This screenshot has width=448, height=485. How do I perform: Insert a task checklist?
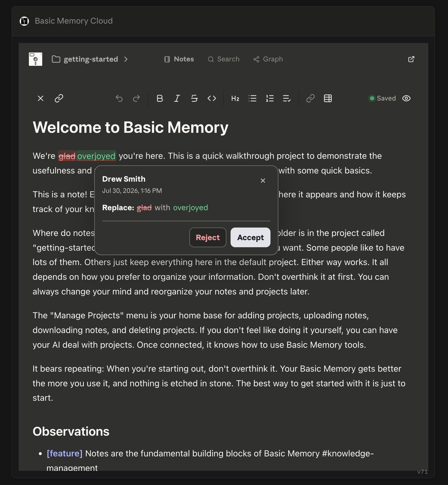point(287,98)
